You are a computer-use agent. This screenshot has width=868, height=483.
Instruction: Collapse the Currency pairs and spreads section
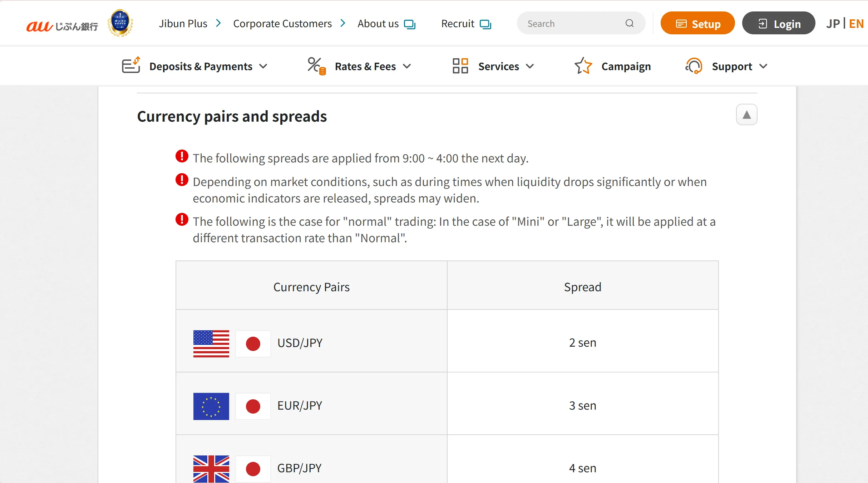(746, 115)
